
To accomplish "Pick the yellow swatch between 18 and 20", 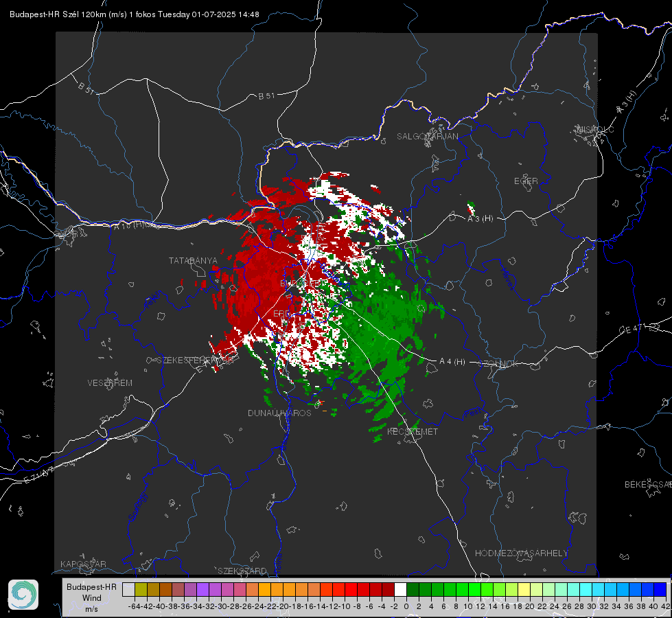I will (524, 590).
